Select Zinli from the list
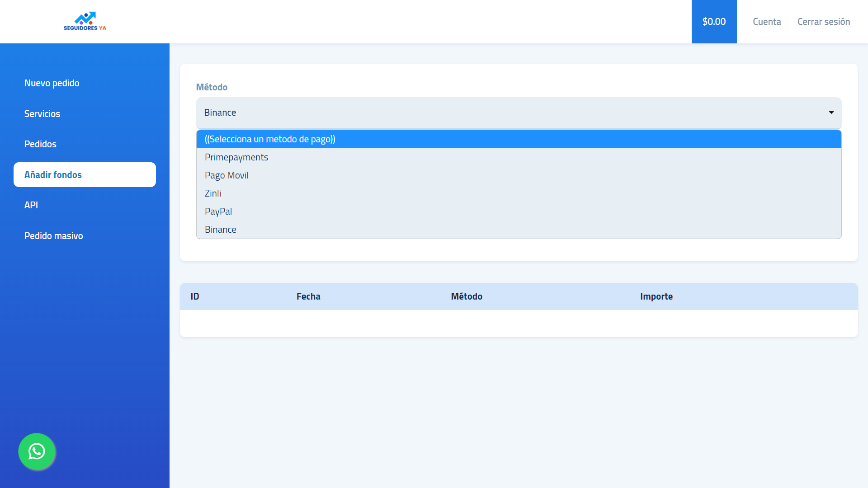Viewport: 868px width, 488px height. (x=519, y=193)
